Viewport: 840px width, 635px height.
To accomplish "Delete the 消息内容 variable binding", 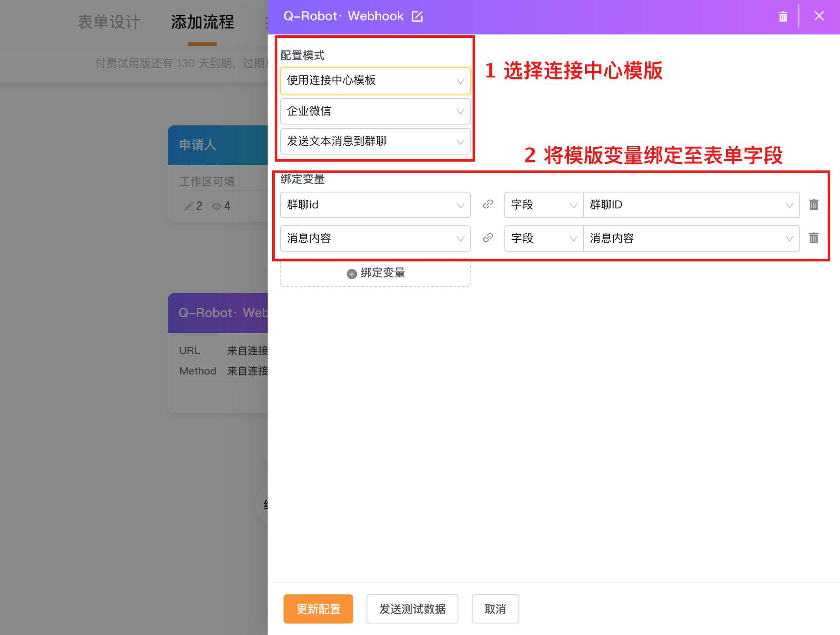I will (x=814, y=238).
